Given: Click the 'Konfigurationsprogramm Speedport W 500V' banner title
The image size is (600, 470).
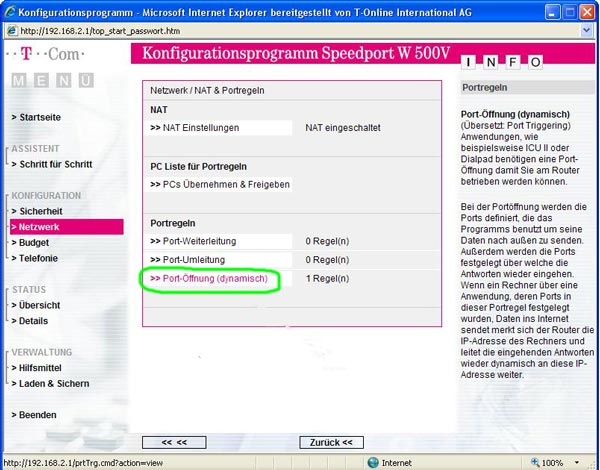Looking at the screenshot, I should click(296, 53).
